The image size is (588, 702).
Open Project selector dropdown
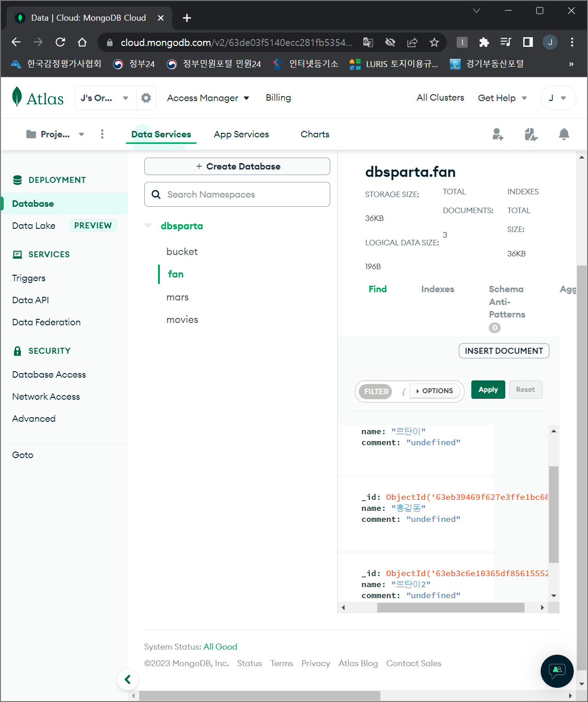click(55, 134)
